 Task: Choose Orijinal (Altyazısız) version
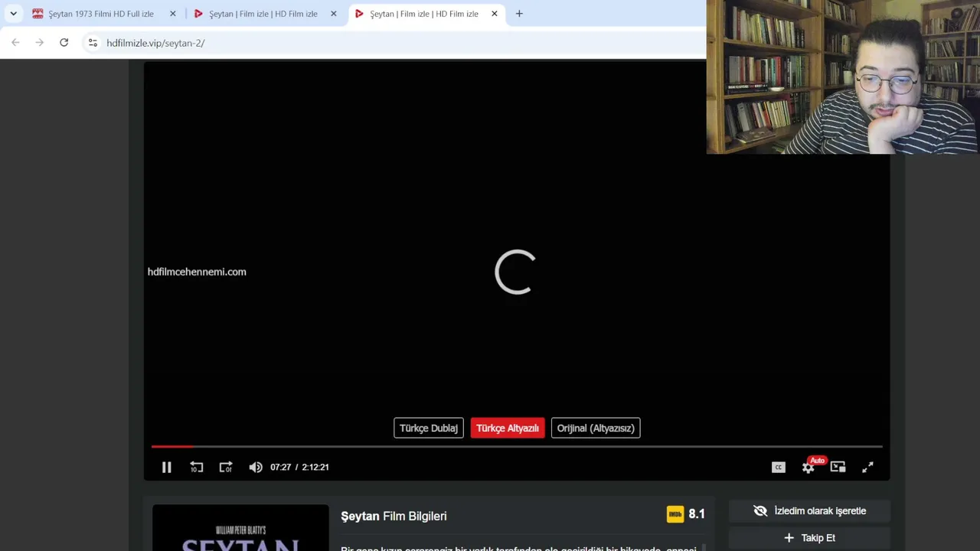596,428
